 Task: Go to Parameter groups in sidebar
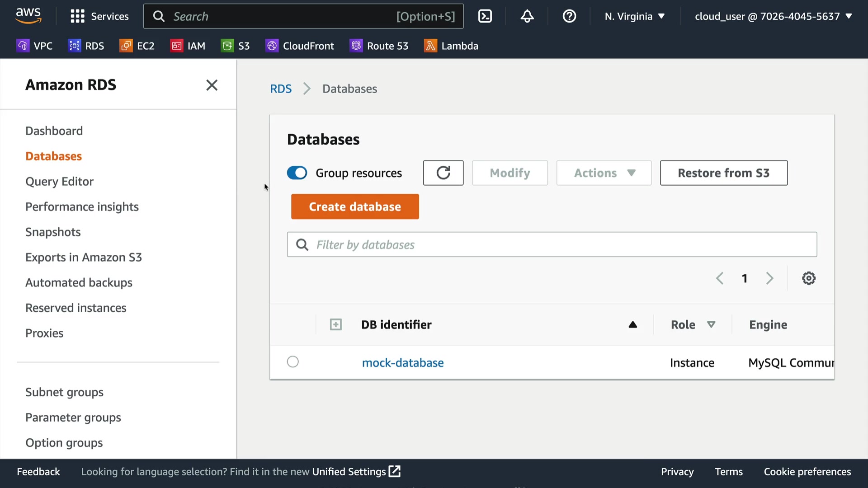73,418
